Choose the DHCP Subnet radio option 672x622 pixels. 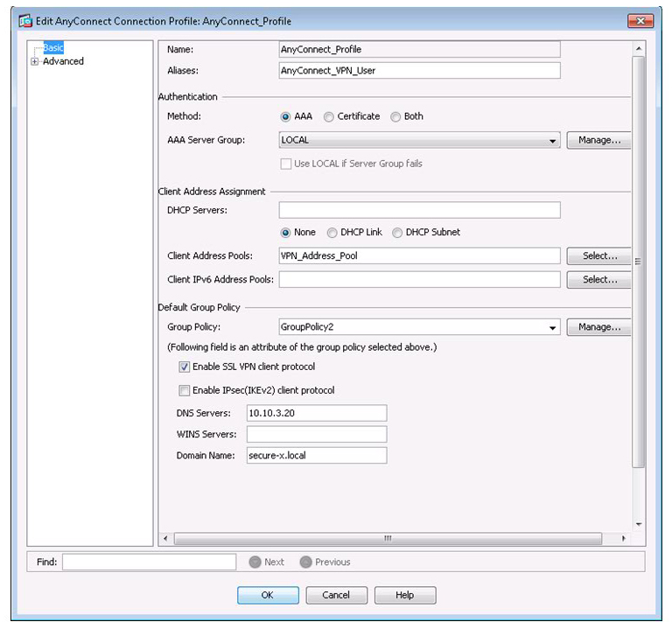[397, 233]
